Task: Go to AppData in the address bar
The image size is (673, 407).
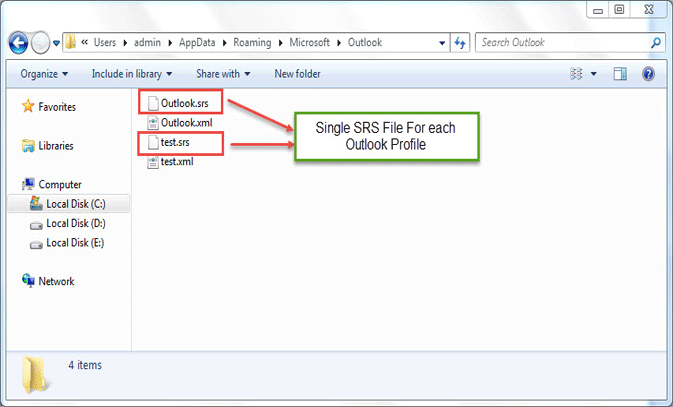Action: tap(197, 42)
